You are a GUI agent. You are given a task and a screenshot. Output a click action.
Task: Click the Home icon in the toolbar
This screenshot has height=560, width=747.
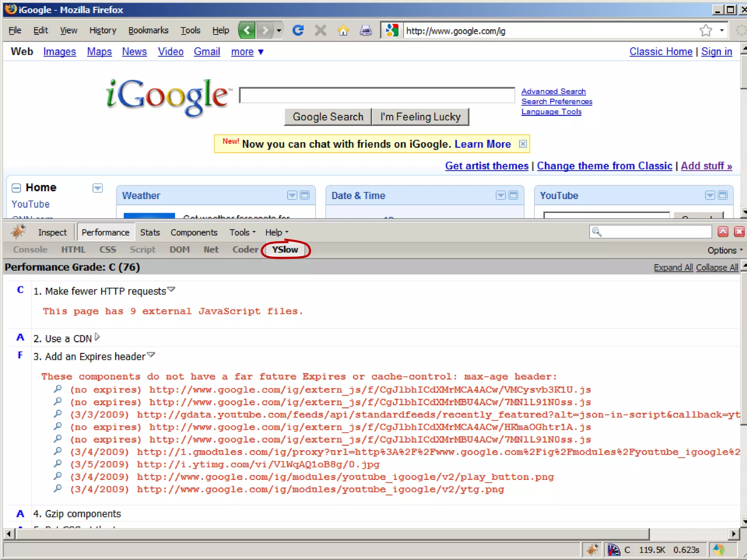click(343, 31)
